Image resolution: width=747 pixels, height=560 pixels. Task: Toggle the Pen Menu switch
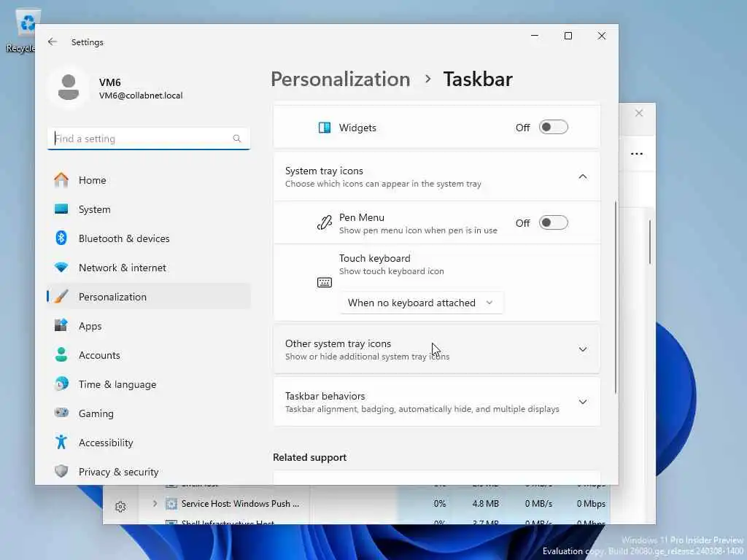point(553,222)
